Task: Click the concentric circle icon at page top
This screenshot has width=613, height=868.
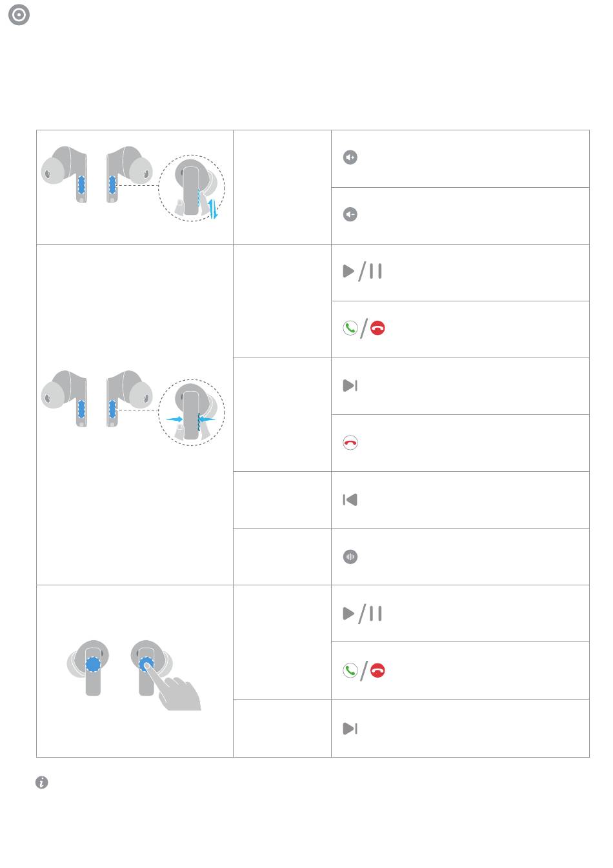Action: [19, 15]
